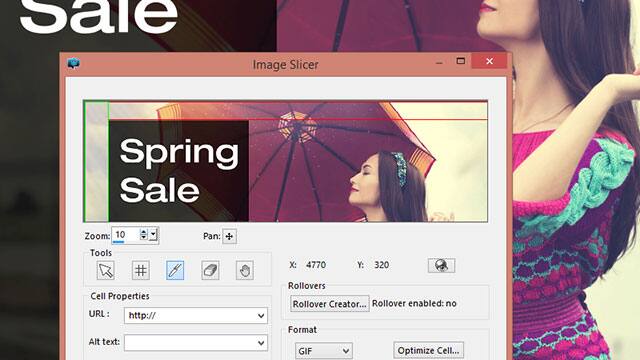Open the globe preview-in-browser button
This screenshot has height=360, width=640.
441,266
